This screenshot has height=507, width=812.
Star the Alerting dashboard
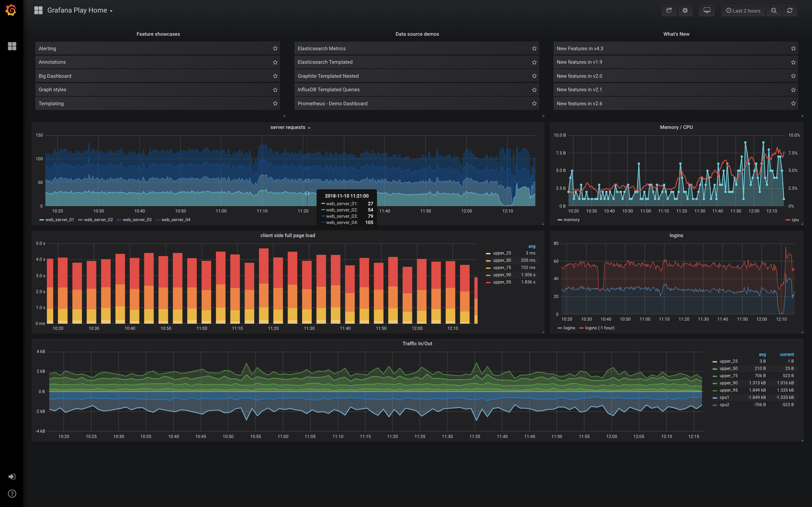pyautogui.click(x=275, y=48)
